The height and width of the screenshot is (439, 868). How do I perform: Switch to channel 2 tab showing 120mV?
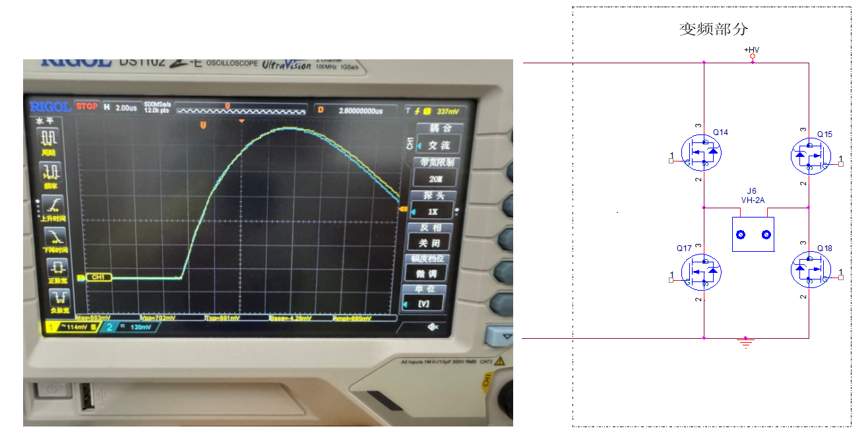click(x=131, y=326)
